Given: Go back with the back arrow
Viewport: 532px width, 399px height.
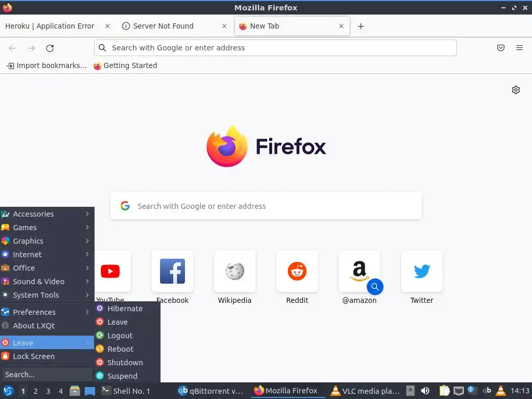Looking at the screenshot, I should click(x=12, y=48).
